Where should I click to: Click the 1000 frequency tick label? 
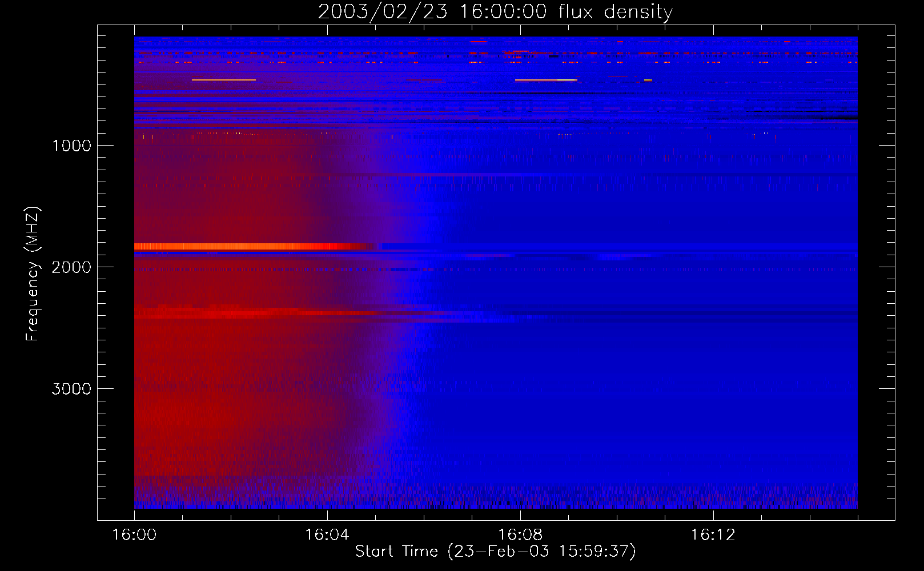coord(71,146)
